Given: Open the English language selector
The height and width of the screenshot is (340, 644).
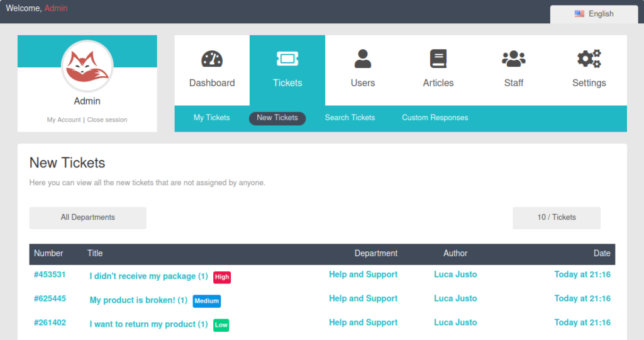Looking at the screenshot, I should (x=594, y=14).
